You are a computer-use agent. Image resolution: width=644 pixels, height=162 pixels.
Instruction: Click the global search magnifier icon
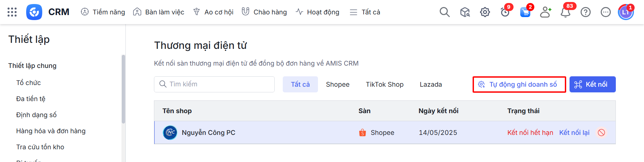point(444,12)
